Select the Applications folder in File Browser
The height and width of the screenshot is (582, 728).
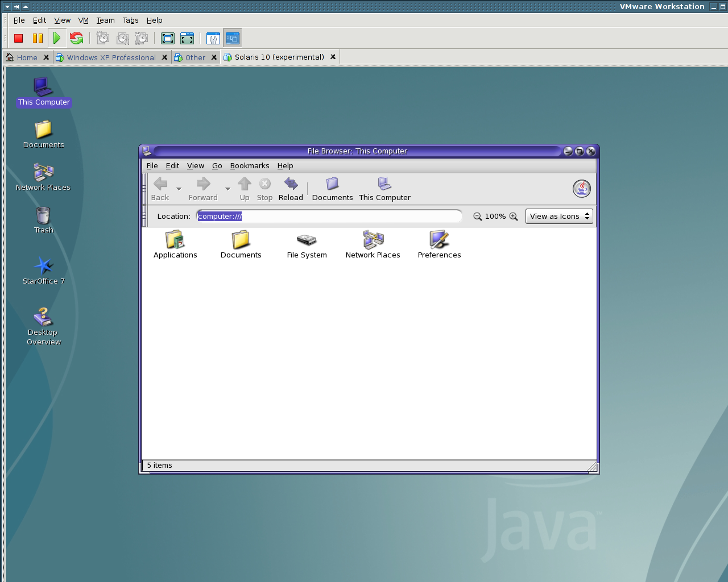175,244
